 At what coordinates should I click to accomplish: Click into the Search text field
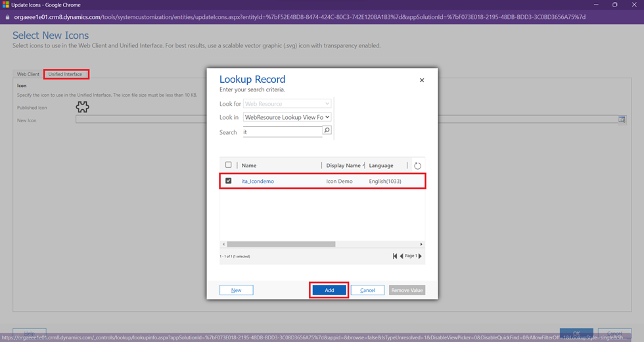tap(282, 132)
